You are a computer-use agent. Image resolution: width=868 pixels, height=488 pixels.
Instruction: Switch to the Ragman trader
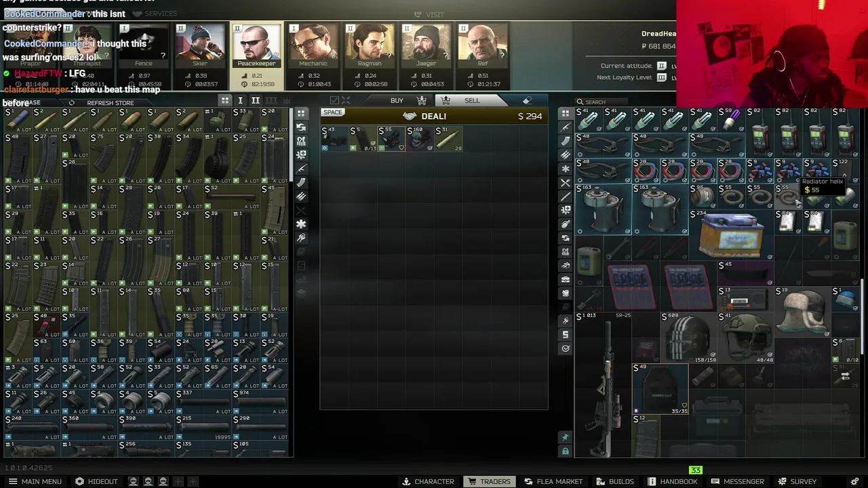point(370,46)
